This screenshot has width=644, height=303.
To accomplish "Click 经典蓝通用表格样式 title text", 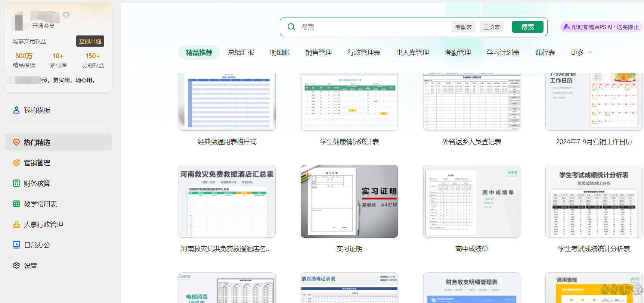I will [227, 142].
